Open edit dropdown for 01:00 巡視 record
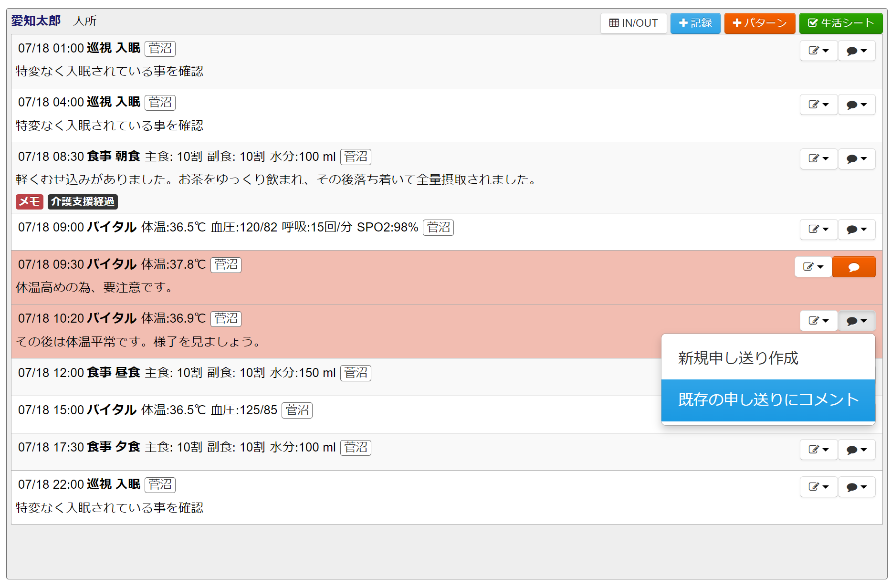Screen dimensions: 891x588 click(818, 51)
